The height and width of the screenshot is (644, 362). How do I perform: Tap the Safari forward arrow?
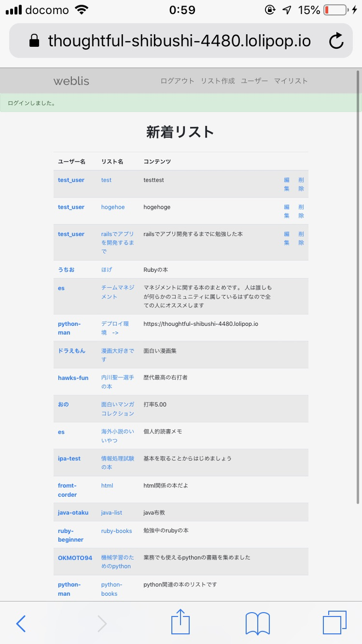[x=102, y=624]
